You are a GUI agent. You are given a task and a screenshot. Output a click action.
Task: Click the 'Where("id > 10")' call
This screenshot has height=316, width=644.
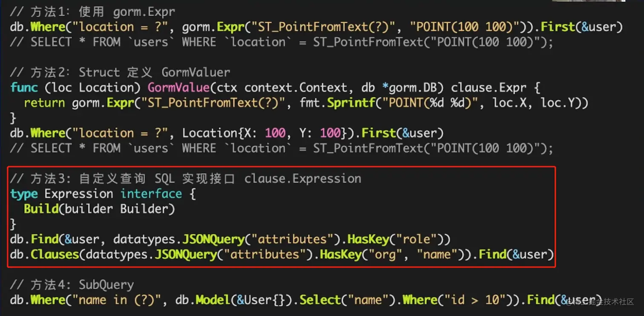[458, 300]
